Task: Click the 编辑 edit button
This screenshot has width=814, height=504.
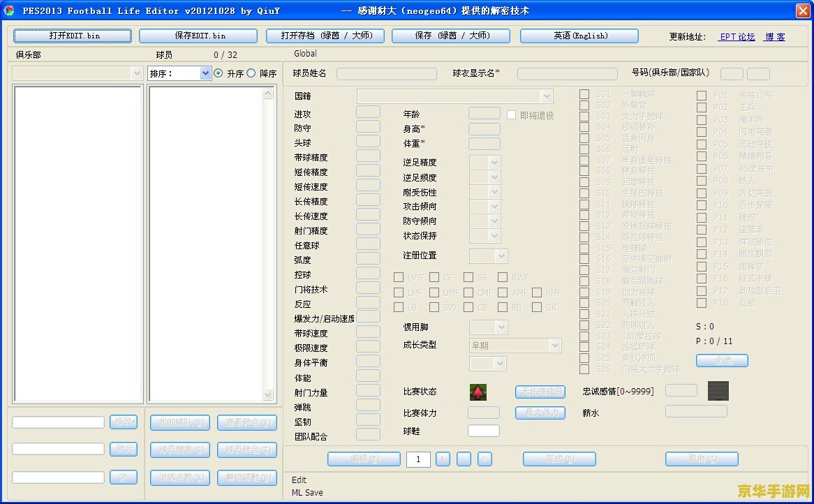Action: [364, 459]
